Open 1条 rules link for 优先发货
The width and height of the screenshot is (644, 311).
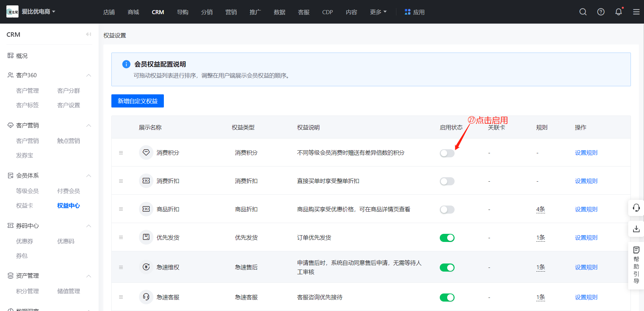tap(540, 238)
